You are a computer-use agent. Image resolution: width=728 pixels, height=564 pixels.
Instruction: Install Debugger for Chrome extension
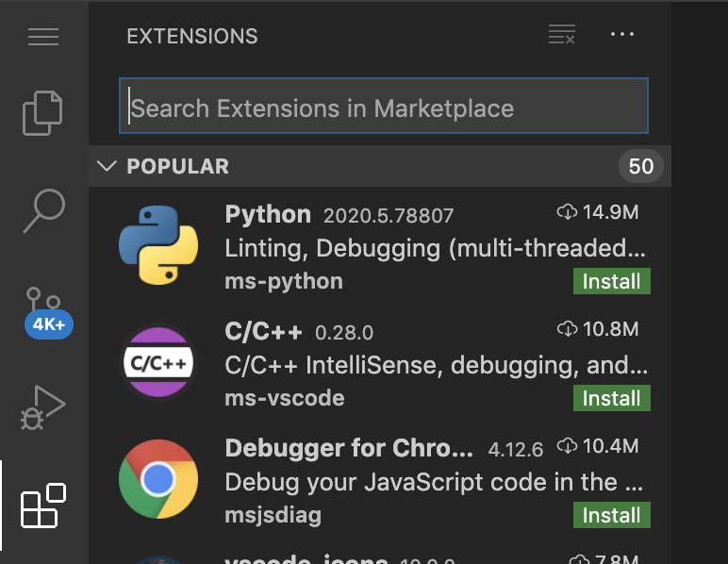(611, 515)
